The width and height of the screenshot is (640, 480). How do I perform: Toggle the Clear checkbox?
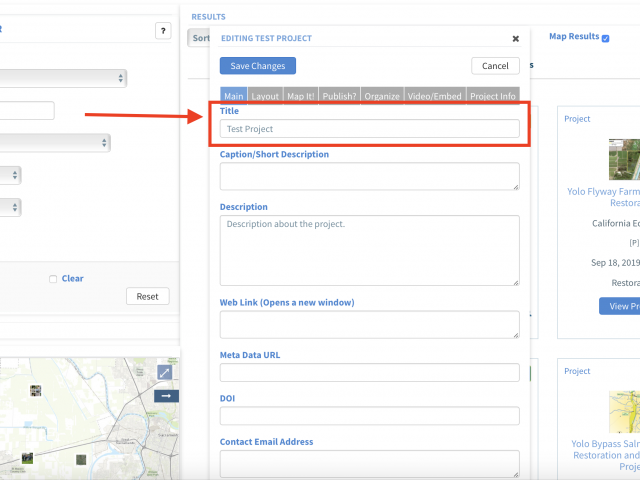point(53,279)
